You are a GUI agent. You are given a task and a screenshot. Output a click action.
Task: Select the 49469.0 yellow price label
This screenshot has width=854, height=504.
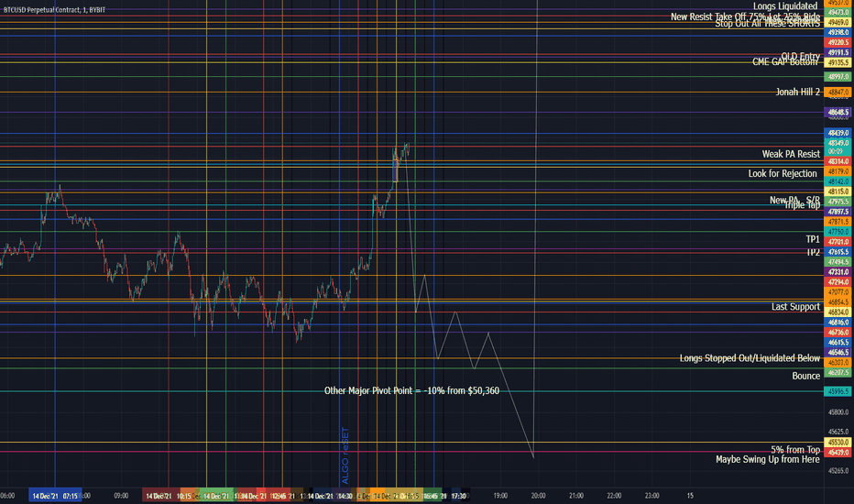(838, 22)
